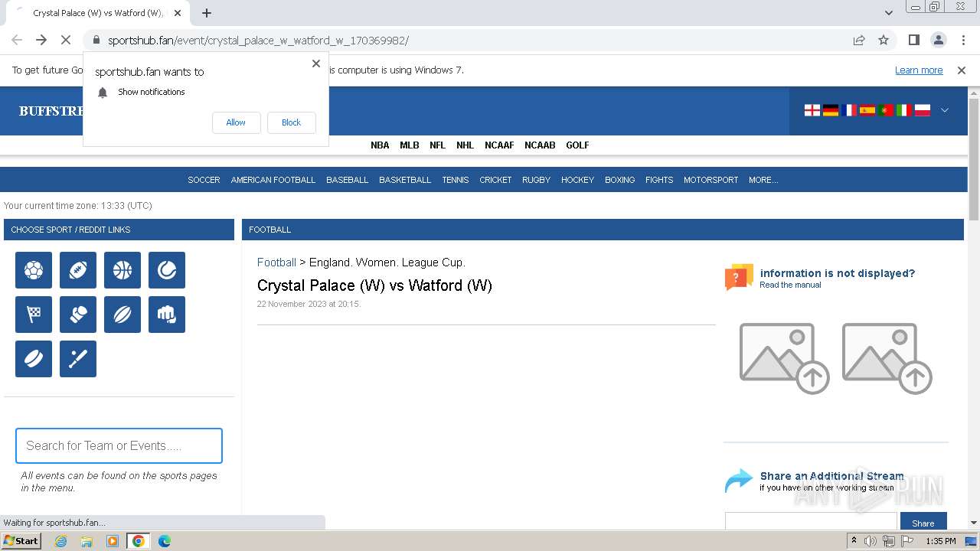Open the GOLF quick link
980x551 pixels.
[x=577, y=145]
